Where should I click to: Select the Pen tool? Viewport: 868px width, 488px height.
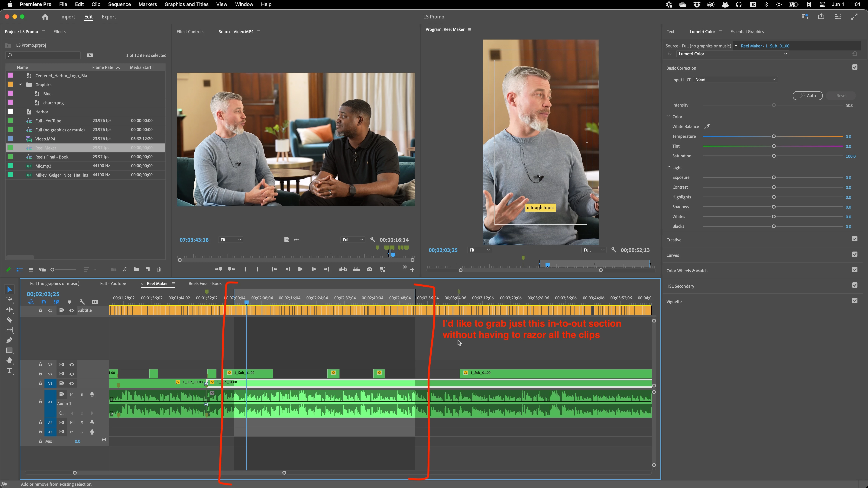point(9,340)
